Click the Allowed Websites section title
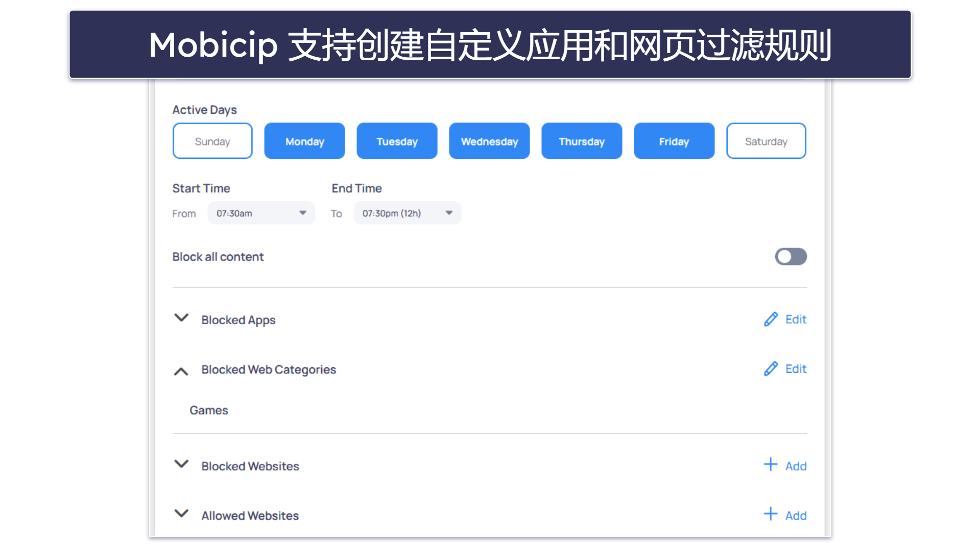 (250, 516)
